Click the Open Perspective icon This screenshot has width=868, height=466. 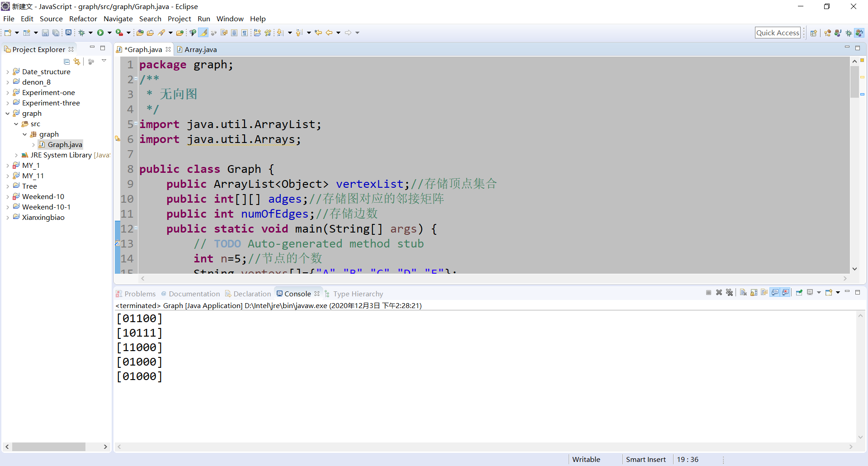pyautogui.click(x=814, y=33)
